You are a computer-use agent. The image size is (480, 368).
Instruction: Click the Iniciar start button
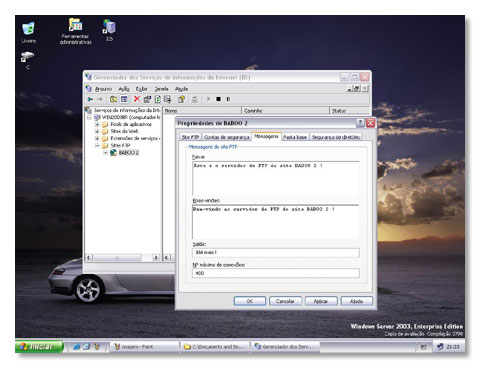click(39, 347)
